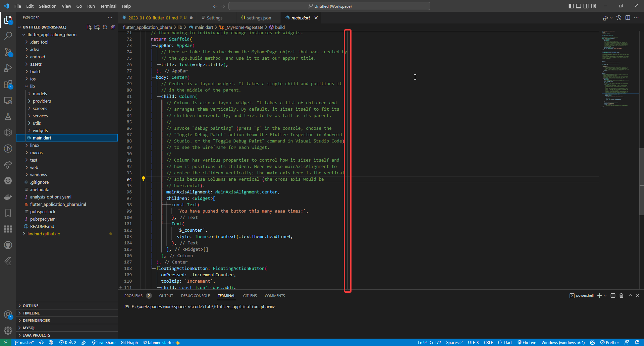Open the Selection menu

click(48, 6)
